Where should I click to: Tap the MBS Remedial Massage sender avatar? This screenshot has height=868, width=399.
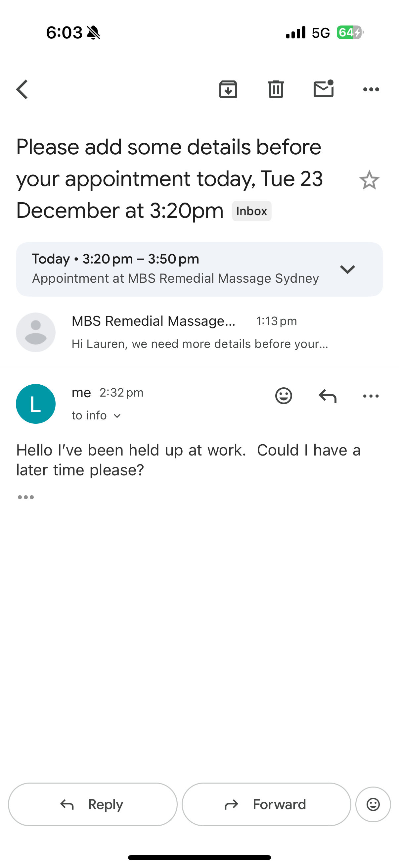(36, 332)
